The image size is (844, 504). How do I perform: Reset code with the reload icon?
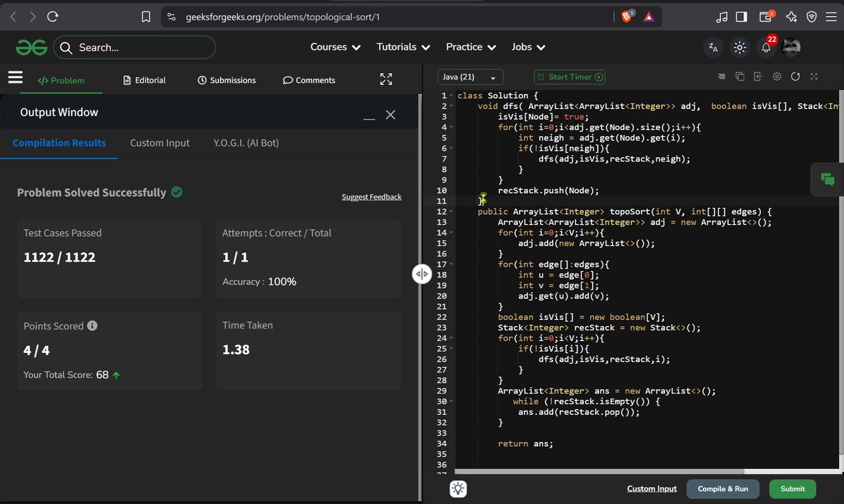[x=795, y=77]
